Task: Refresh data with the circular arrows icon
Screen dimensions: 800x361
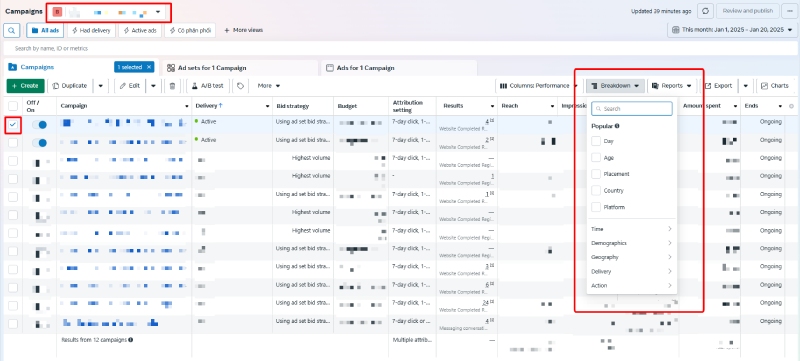Action: 705,11
